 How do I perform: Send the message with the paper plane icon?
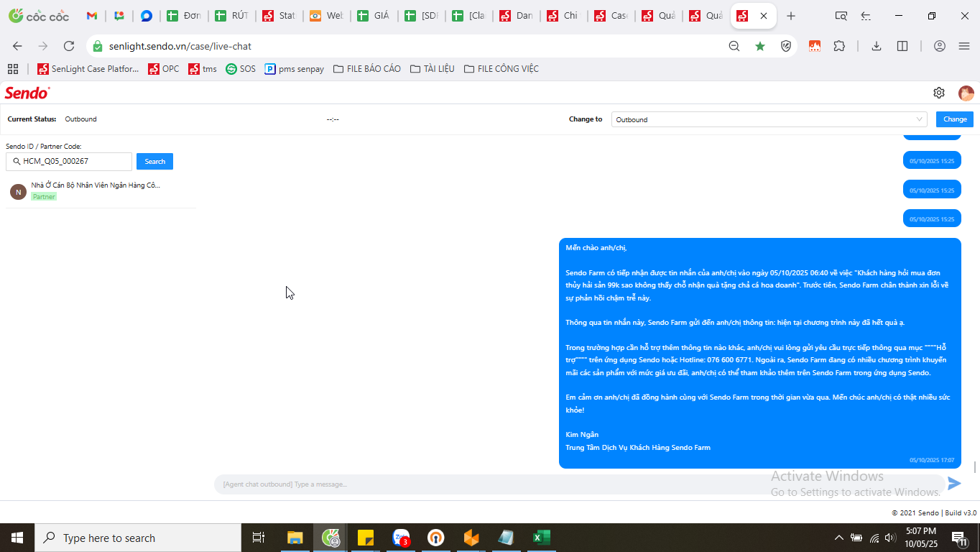(x=954, y=484)
